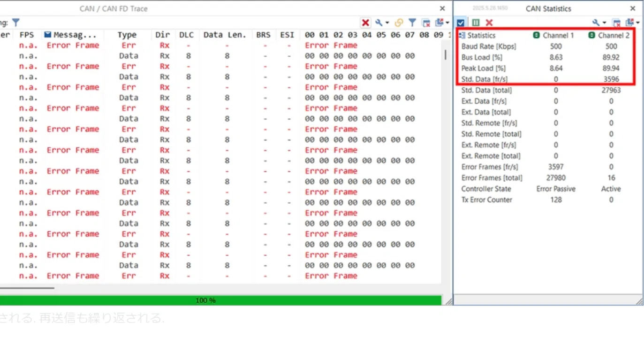Viewport: 644px width, 337px height.
Task: Click the trace vertical scrollbar thumb
Action: pos(445,55)
